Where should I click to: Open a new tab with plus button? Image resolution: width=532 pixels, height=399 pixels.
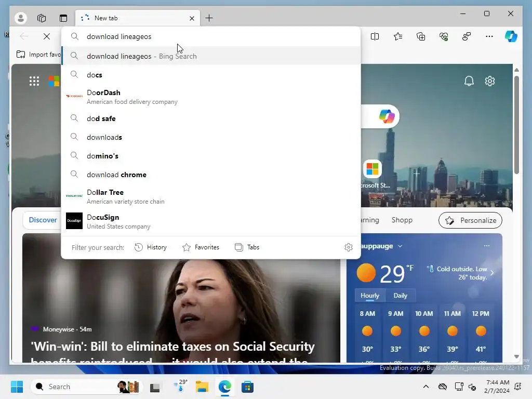(209, 18)
